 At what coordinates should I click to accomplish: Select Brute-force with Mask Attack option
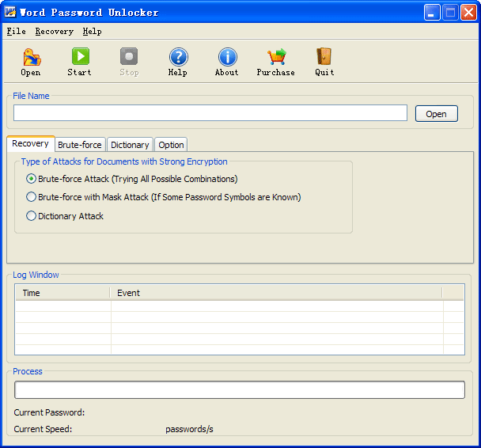click(x=32, y=197)
